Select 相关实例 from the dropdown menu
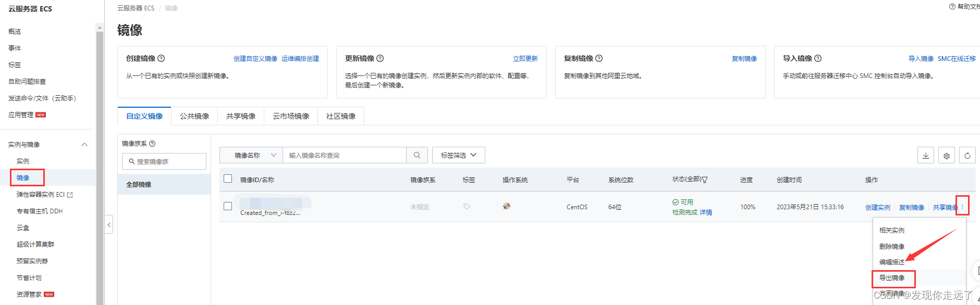Viewport: 980px width, 305px height. click(892, 230)
